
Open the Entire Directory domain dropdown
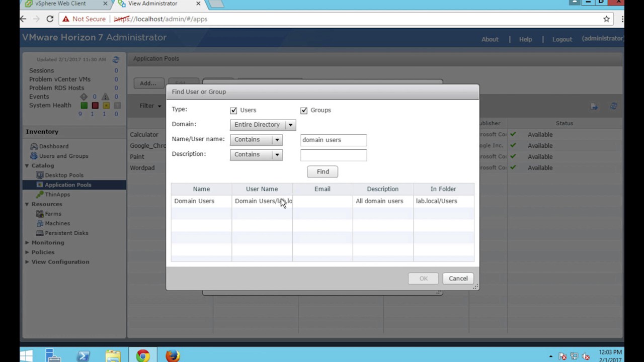pos(263,125)
